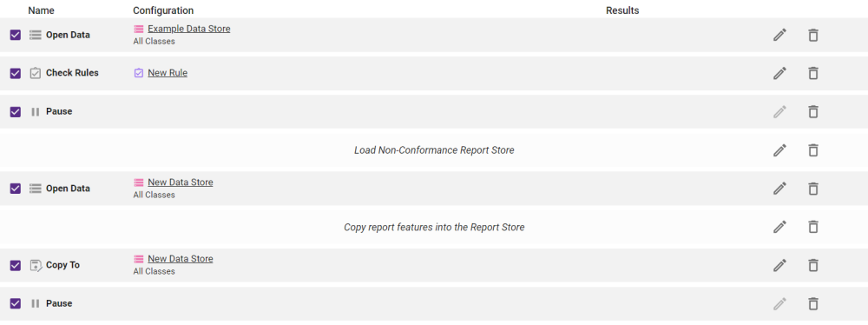Viewport: 868px width, 325px height.
Task: Edit the Copy To task
Action: coord(779,265)
